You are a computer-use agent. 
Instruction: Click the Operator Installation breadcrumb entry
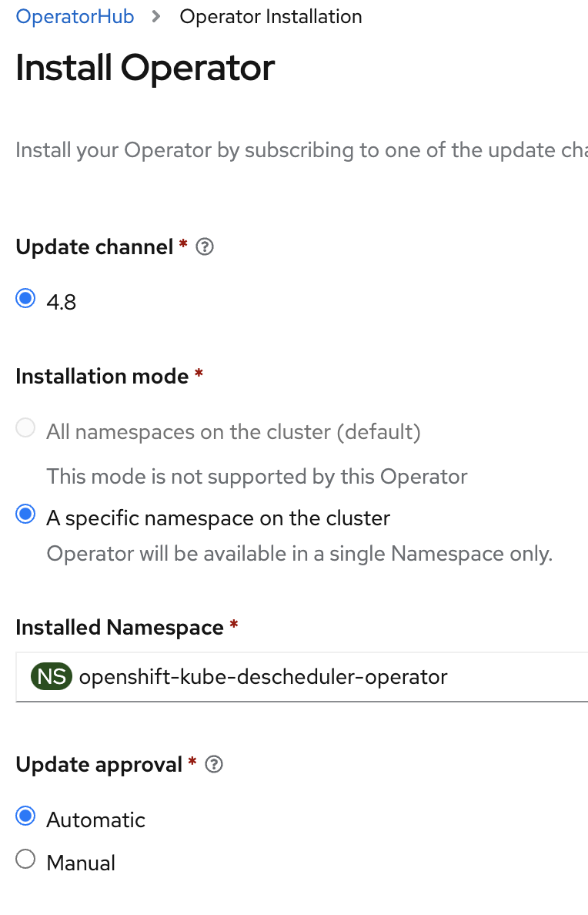(x=270, y=15)
